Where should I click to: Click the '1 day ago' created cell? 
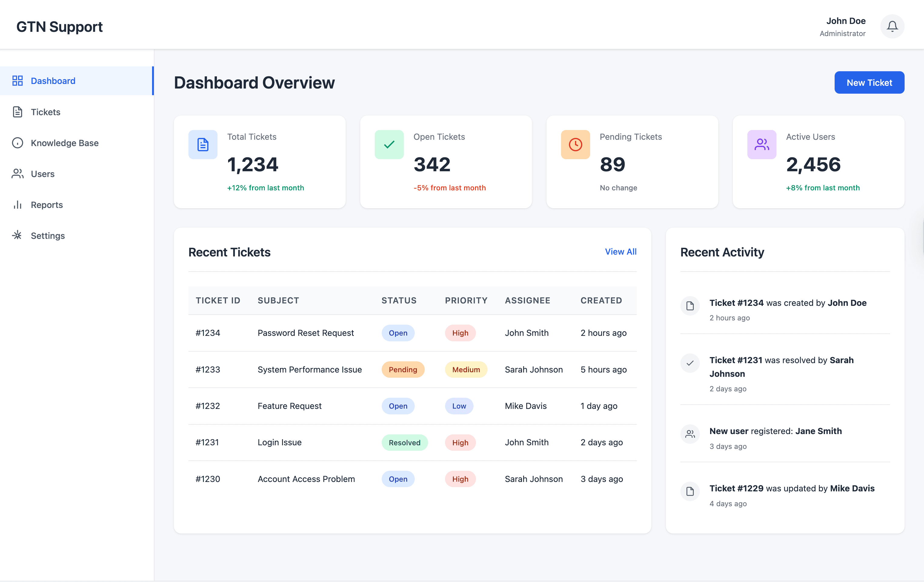coord(599,406)
